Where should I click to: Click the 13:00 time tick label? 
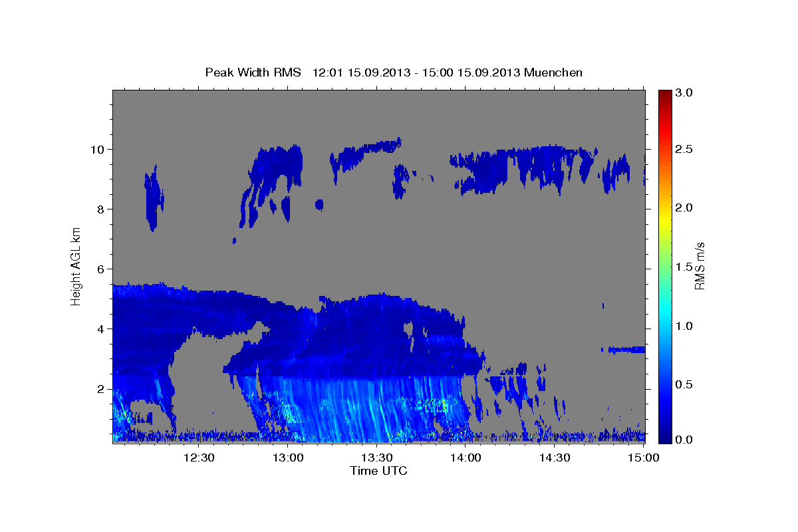[287, 458]
